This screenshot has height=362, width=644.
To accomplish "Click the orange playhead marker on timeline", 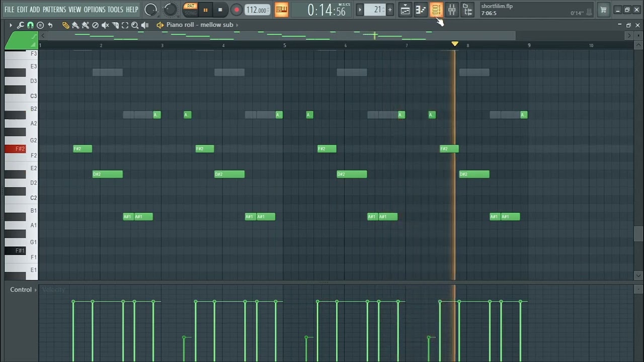I will [x=455, y=44].
